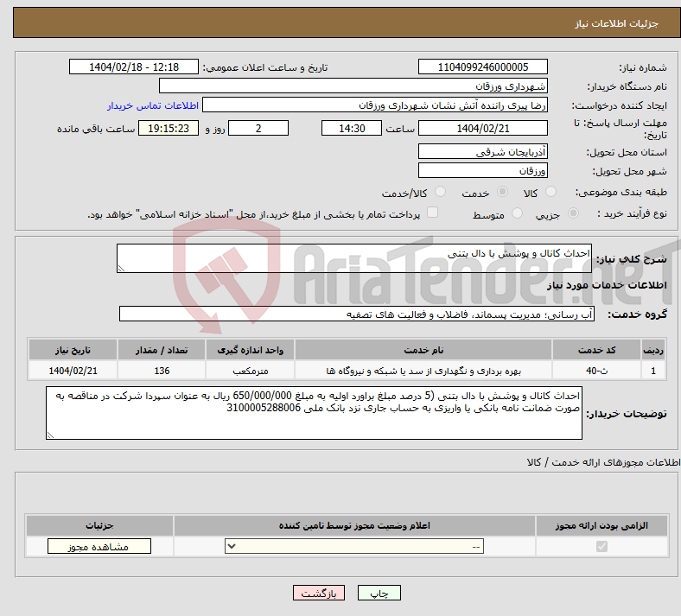The image size is (681, 616).
Task: Open the مشاهده مجوز license view button
Action: (99, 547)
